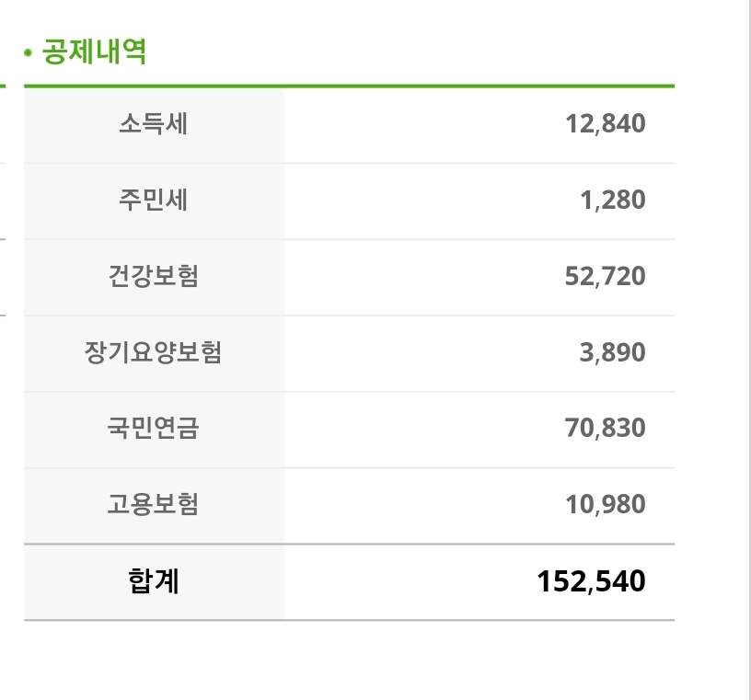Click the 고용보험 amount 10,980
Viewport: 751px width, 700px height.
tap(605, 505)
